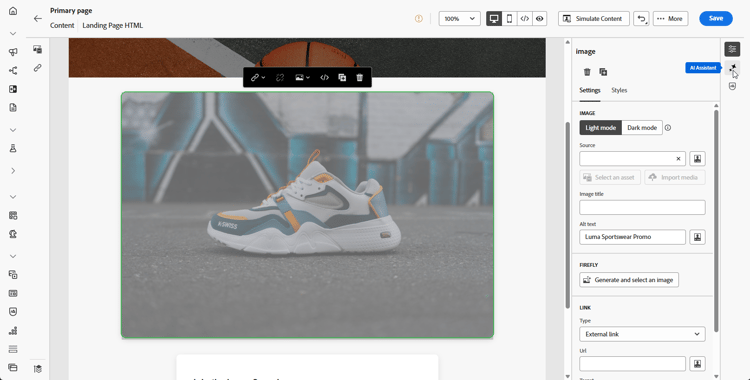Image resolution: width=750 pixels, height=380 pixels.
Task: Expand the insert link dropdown in floating toolbar
Action: tap(258, 78)
